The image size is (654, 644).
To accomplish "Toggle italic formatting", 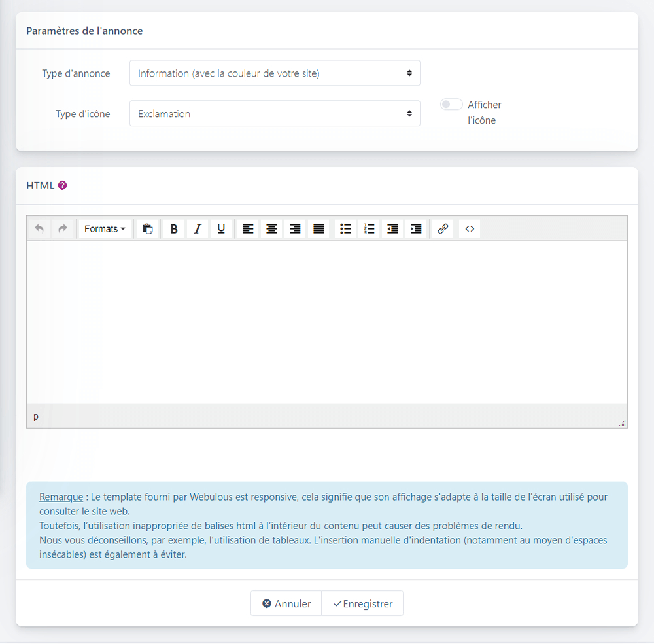I will (198, 229).
